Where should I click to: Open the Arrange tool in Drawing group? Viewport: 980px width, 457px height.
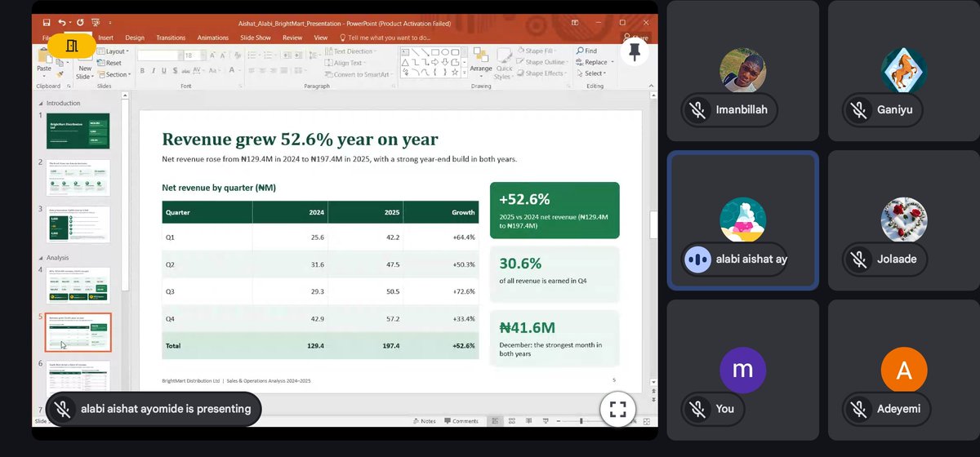pyautogui.click(x=481, y=63)
